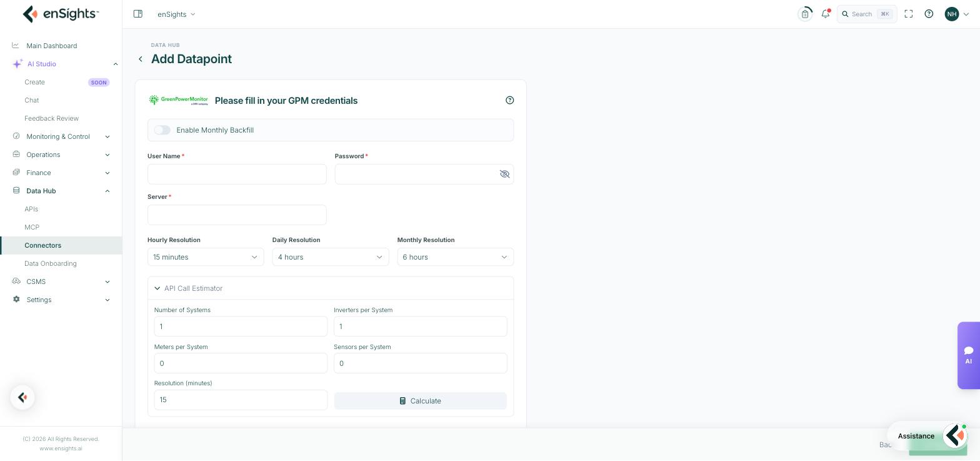980x461 pixels.
Task: Focus the search box
Action: (867, 14)
